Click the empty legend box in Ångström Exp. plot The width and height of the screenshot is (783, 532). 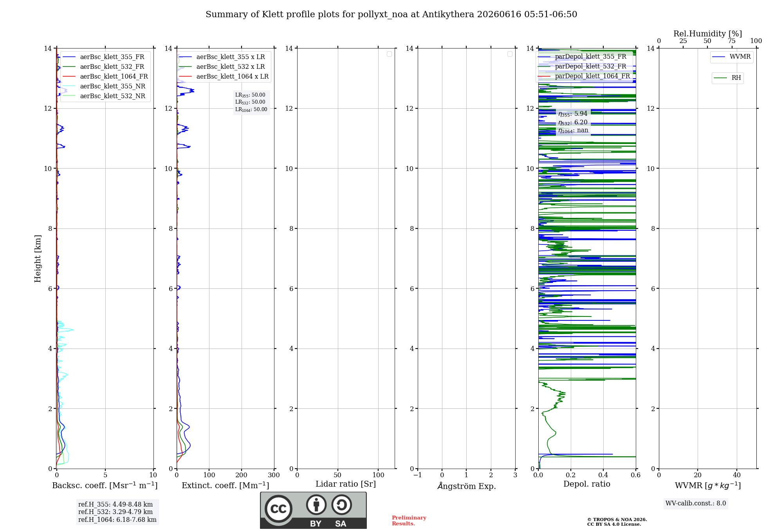pyautogui.click(x=510, y=54)
